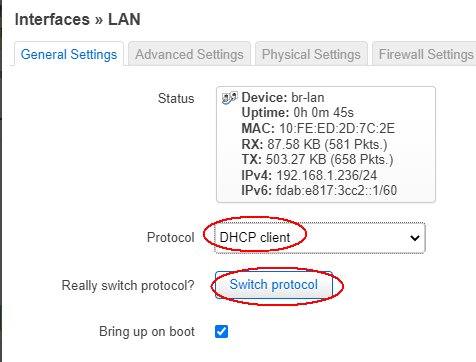The image size is (476, 362).
Task: Select the MAC address 10:FE:ED:2D:7C:2E text
Action: click(337, 128)
